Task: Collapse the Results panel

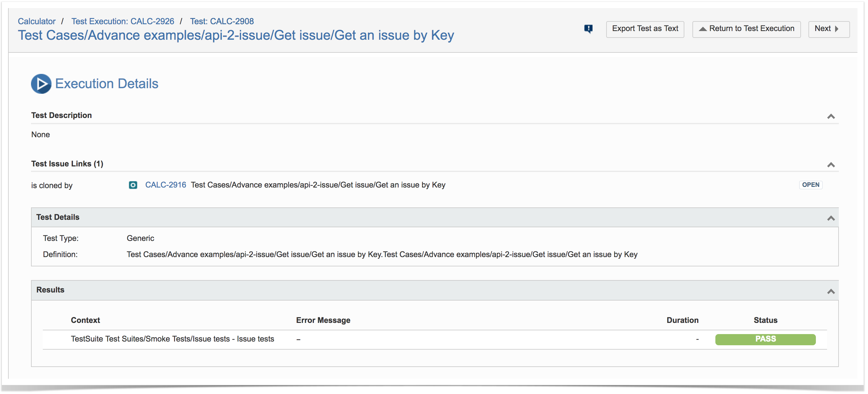Action: pos(830,292)
